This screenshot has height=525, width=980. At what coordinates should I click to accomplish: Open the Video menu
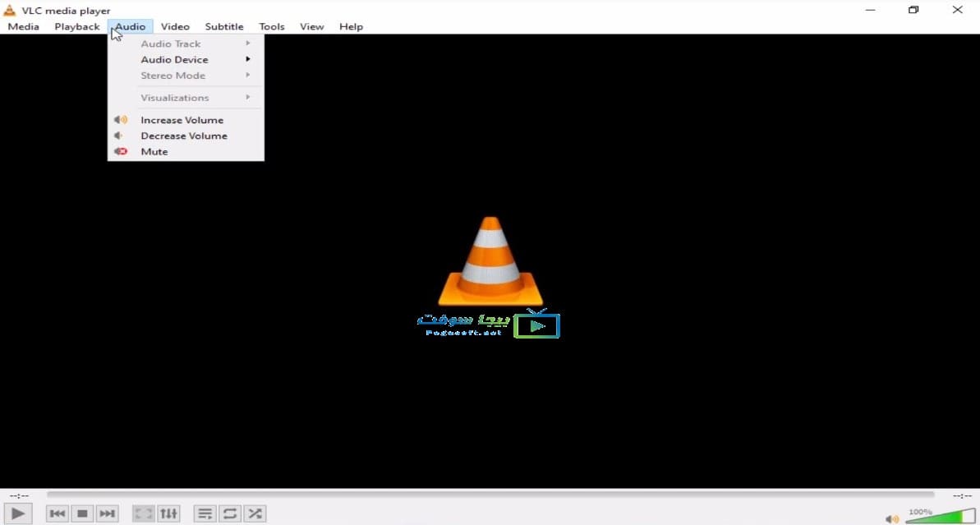(175, 26)
